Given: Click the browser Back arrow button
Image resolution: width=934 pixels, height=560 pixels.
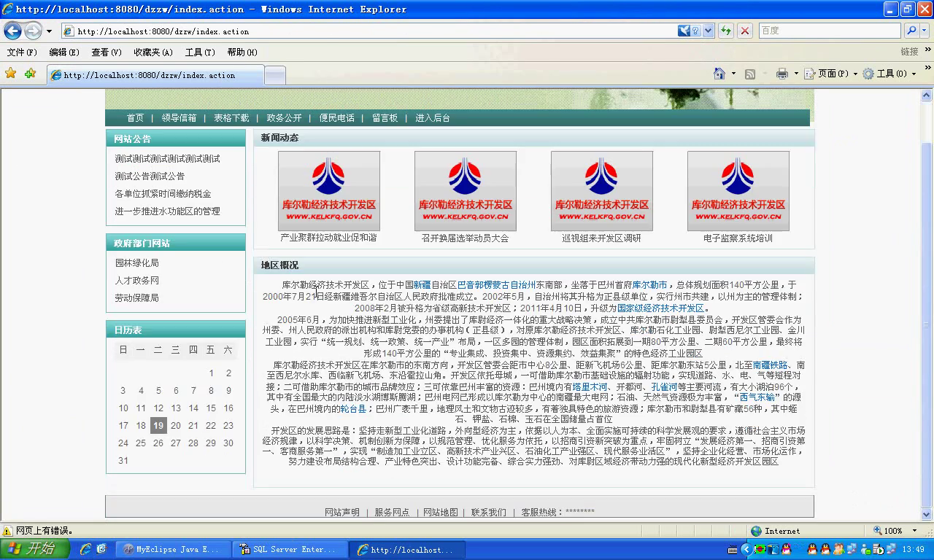Looking at the screenshot, I should [x=12, y=31].
